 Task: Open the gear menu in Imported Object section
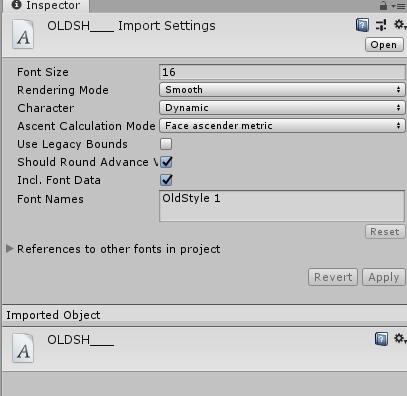pyautogui.click(x=400, y=339)
